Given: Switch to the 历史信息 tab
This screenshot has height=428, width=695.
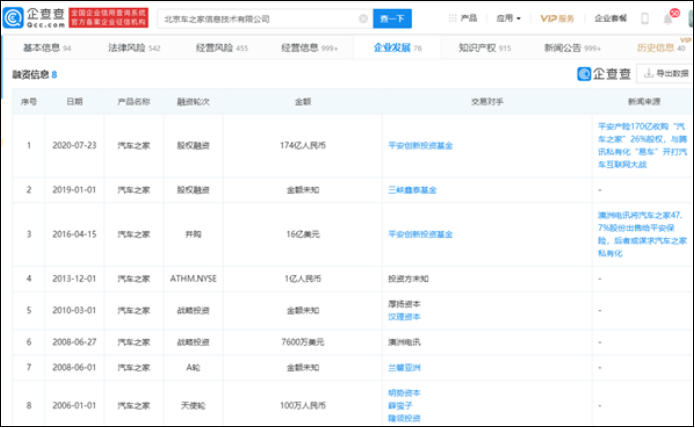Looking at the screenshot, I should [x=661, y=48].
